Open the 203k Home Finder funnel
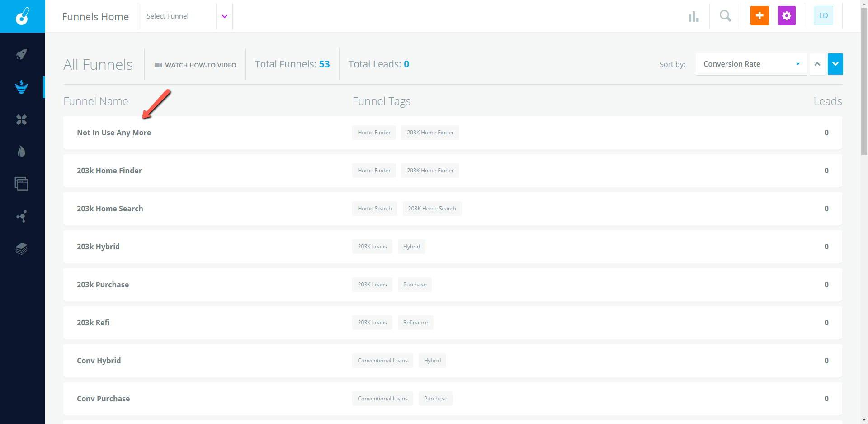This screenshot has height=424, width=868. [109, 171]
